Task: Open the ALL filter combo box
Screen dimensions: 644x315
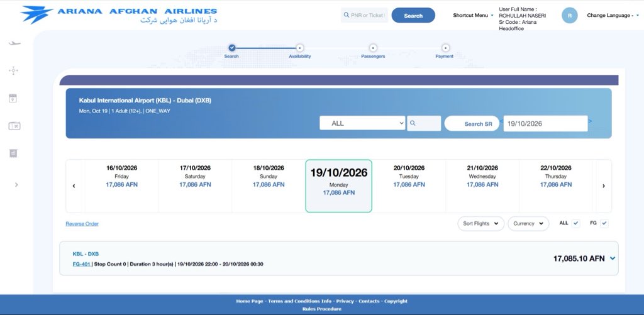Action: pos(362,123)
